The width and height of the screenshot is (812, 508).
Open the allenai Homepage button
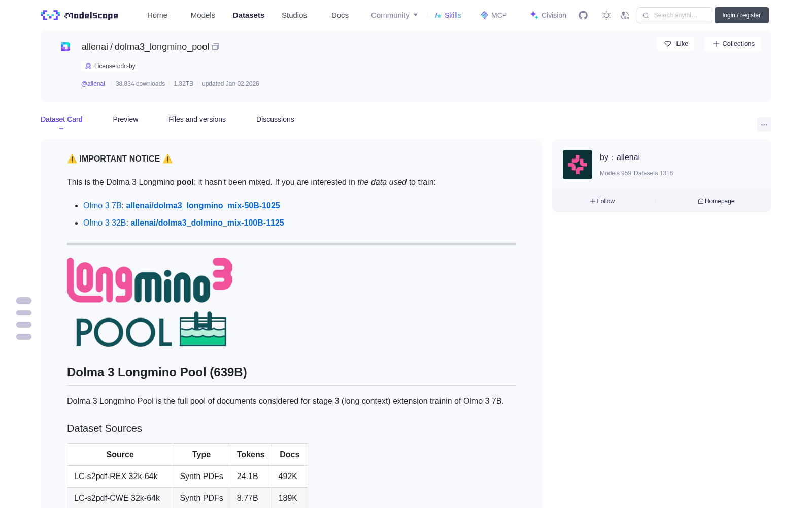[716, 201]
